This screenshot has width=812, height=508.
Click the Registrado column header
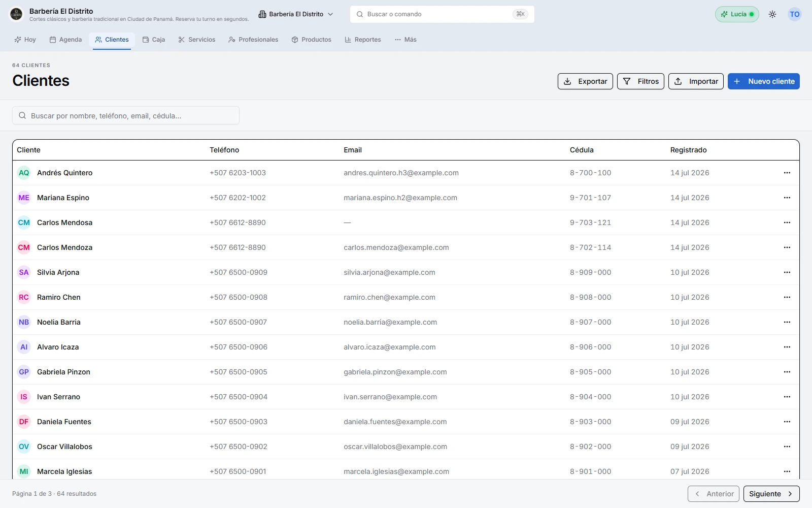click(688, 150)
